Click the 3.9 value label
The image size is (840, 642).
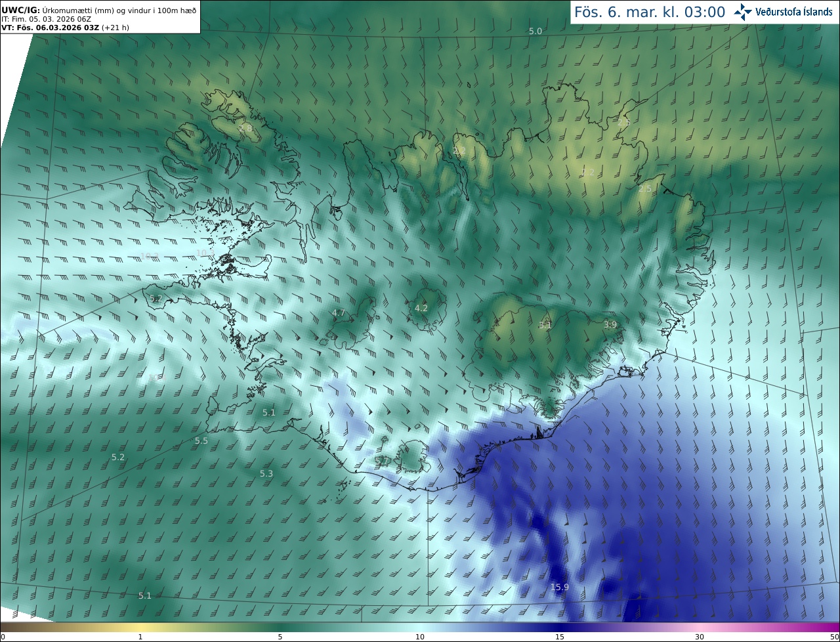point(610,324)
